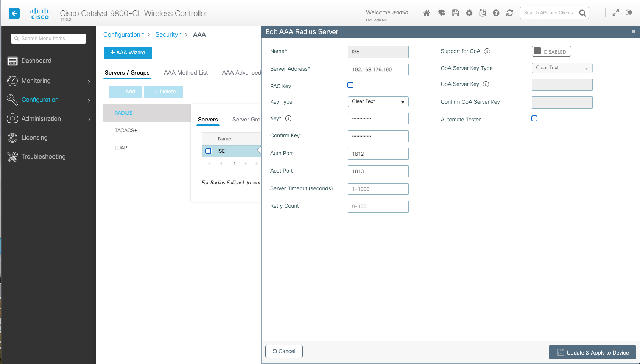Viewport: 640px width, 364px height.
Task: Expand the Administration menu chevron
Action: coord(89,119)
